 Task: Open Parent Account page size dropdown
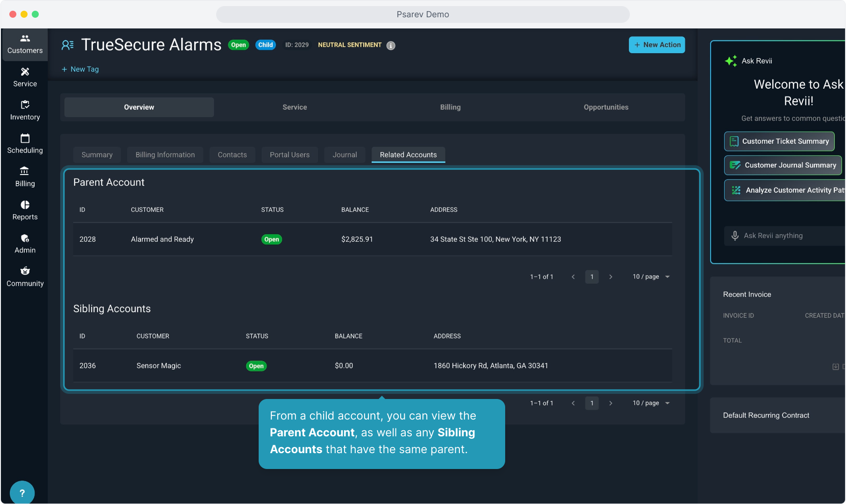click(651, 277)
